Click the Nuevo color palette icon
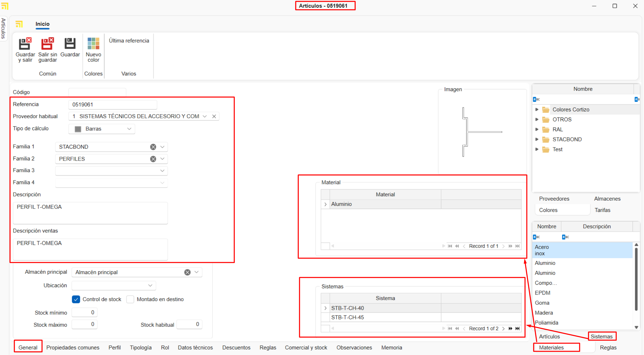 [x=93, y=44]
